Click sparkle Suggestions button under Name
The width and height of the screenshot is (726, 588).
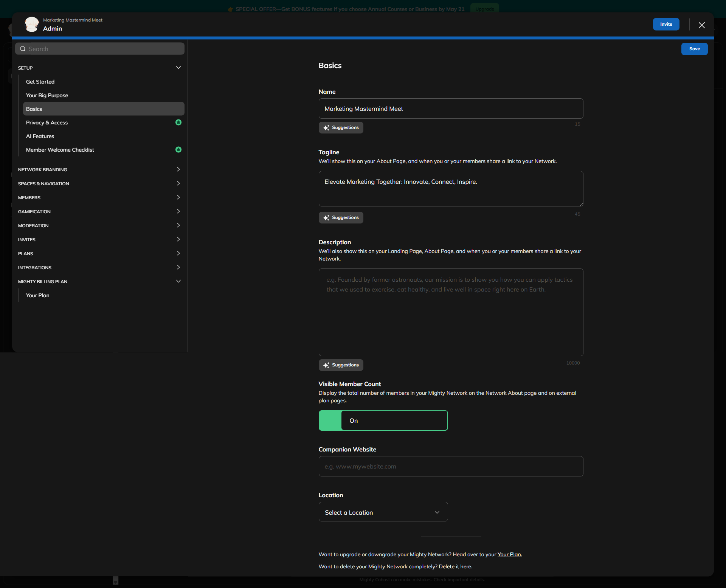pyautogui.click(x=341, y=128)
